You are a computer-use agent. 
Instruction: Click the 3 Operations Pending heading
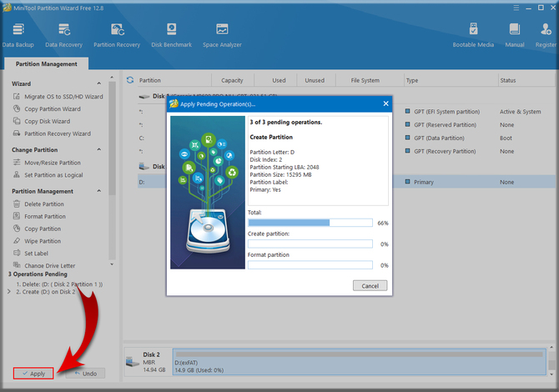[x=38, y=274]
